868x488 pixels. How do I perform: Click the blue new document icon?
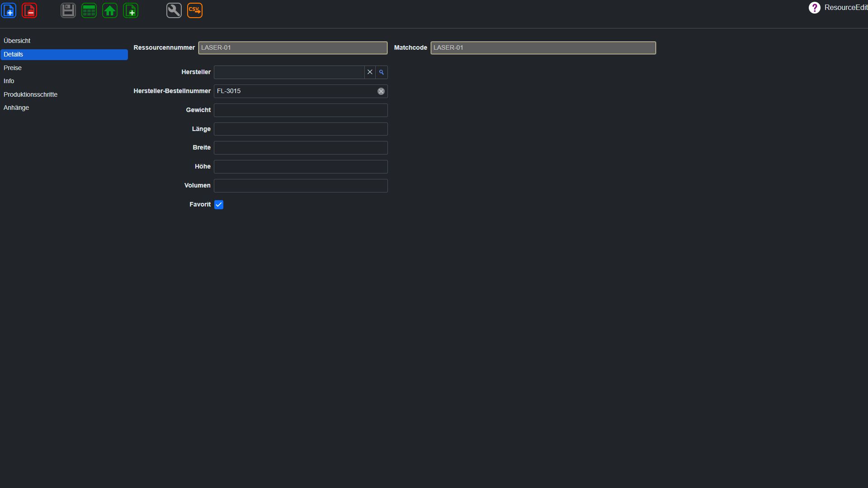(x=9, y=10)
